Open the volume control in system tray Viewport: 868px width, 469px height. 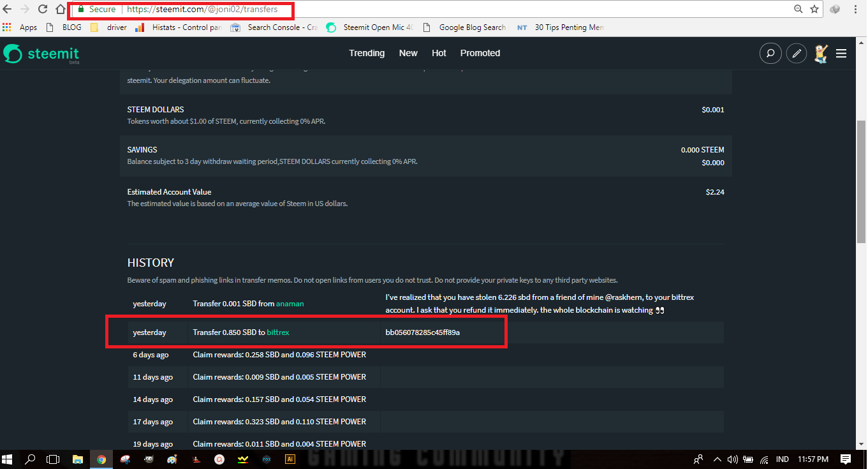(732, 459)
